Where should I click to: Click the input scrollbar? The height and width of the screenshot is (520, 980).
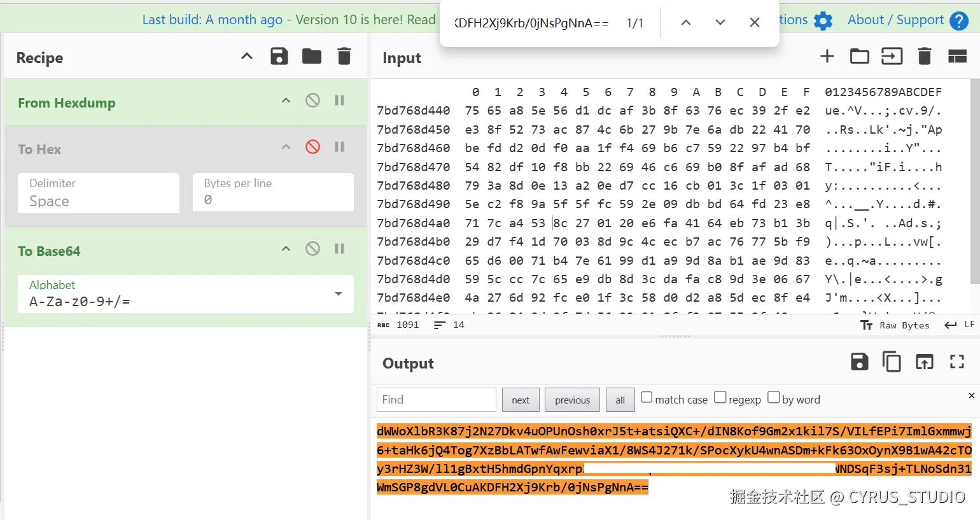point(975,181)
